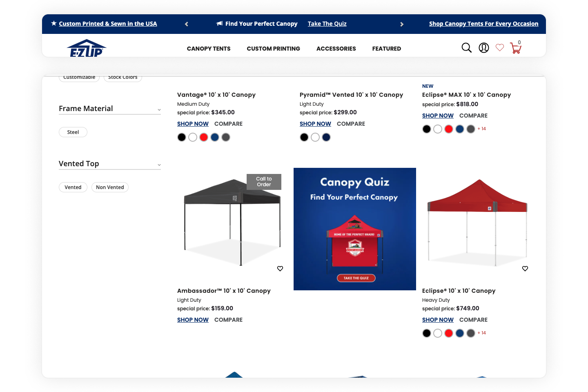
Task: Open the Accessories menu
Action: (336, 49)
